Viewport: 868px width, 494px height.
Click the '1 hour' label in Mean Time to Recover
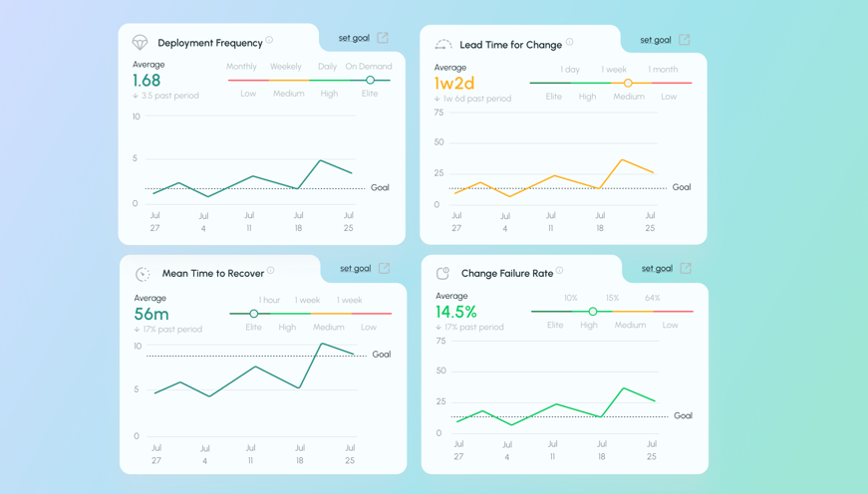pyautogui.click(x=270, y=300)
